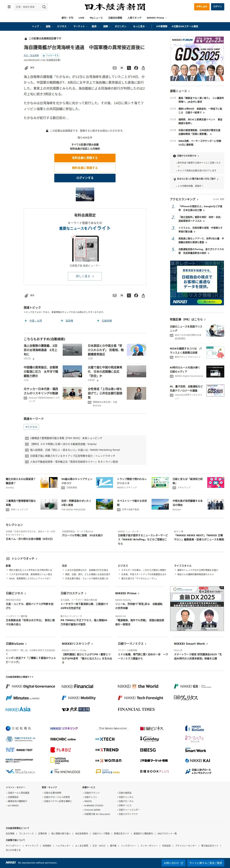Click the blue ログインする button

pyautogui.click(x=85, y=178)
